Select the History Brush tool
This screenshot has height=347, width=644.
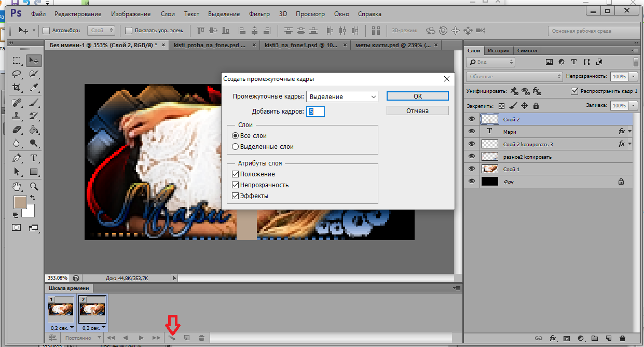point(34,115)
